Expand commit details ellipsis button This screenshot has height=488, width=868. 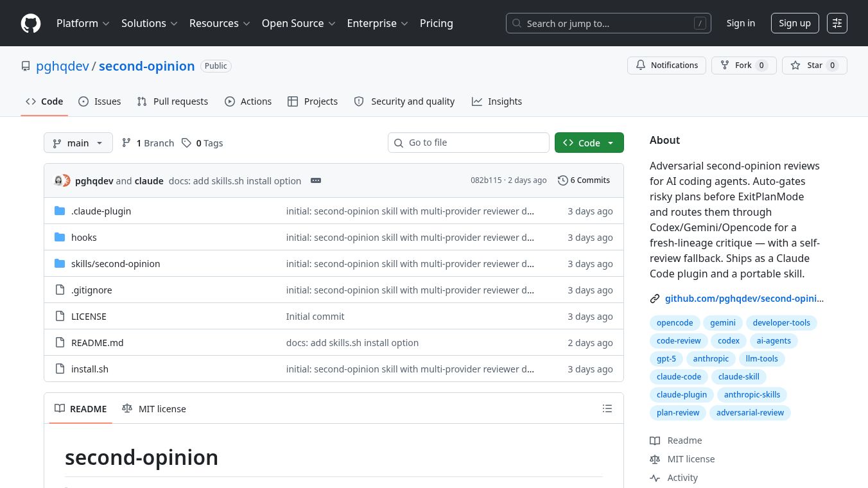pos(316,180)
